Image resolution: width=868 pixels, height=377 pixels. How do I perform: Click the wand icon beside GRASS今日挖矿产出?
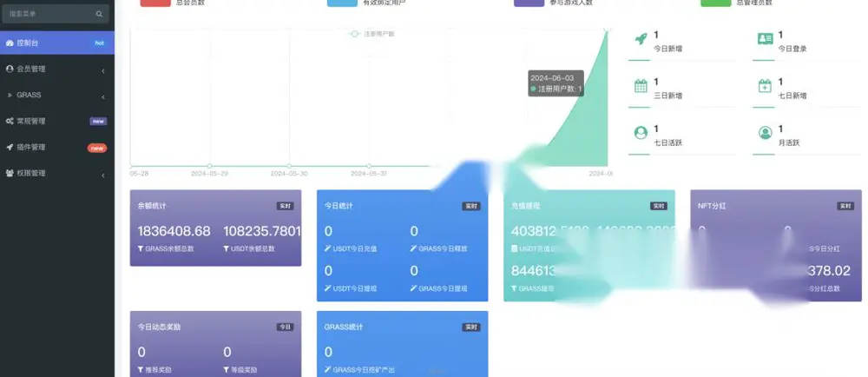coord(328,370)
